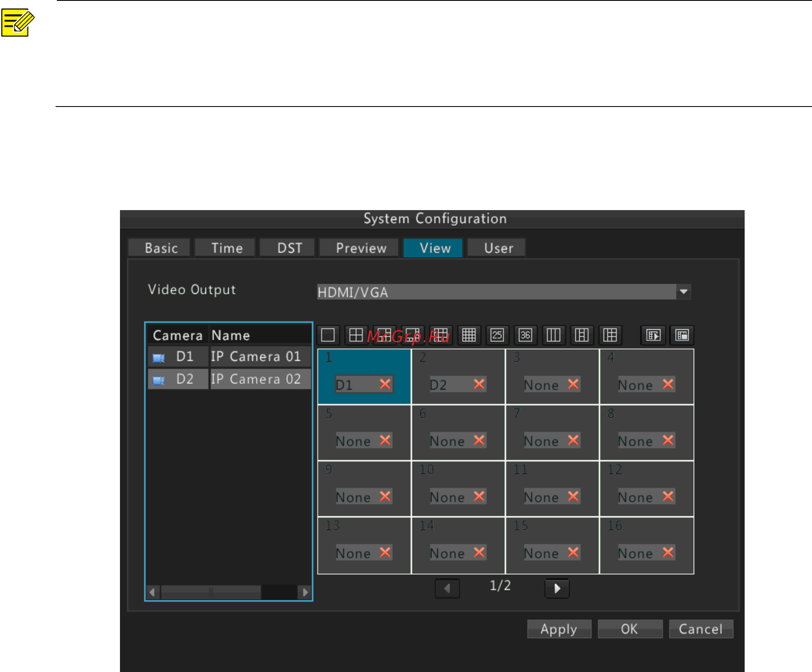Go to the User tab
This screenshot has height=672, width=812.
pyautogui.click(x=497, y=248)
